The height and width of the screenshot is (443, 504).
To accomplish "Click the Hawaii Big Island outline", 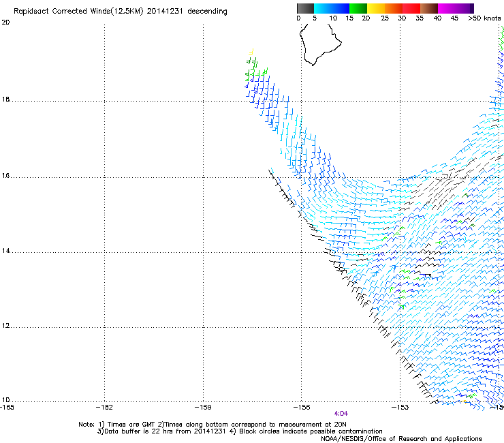I will coord(320,45).
